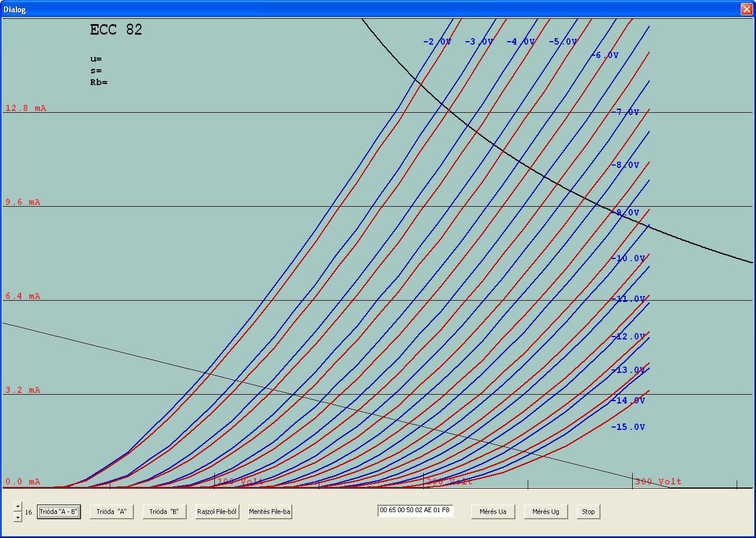
Task: Click the Rb= parameter label
Action: (x=99, y=82)
